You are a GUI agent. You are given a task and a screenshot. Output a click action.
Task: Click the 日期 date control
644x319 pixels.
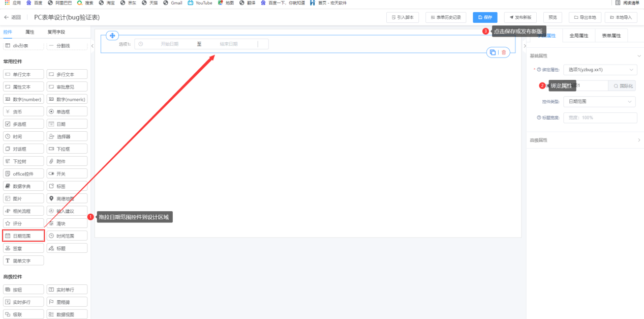tap(67, 124)
